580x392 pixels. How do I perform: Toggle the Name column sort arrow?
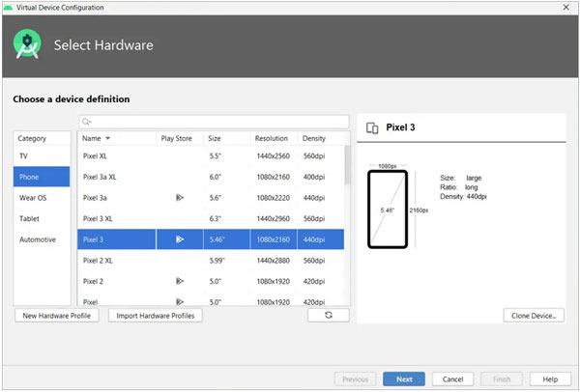pos(108,138)
